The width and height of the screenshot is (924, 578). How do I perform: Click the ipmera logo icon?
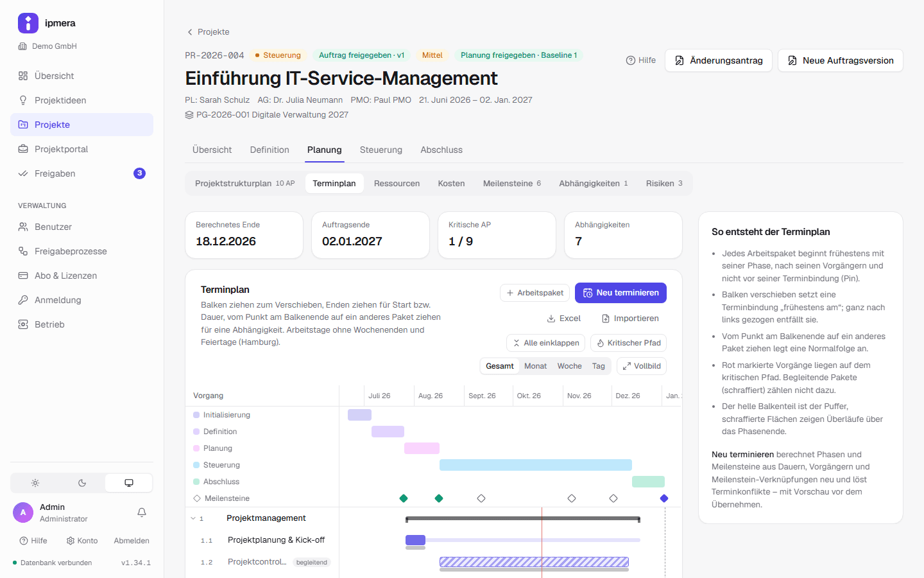[x=28, y=23]
